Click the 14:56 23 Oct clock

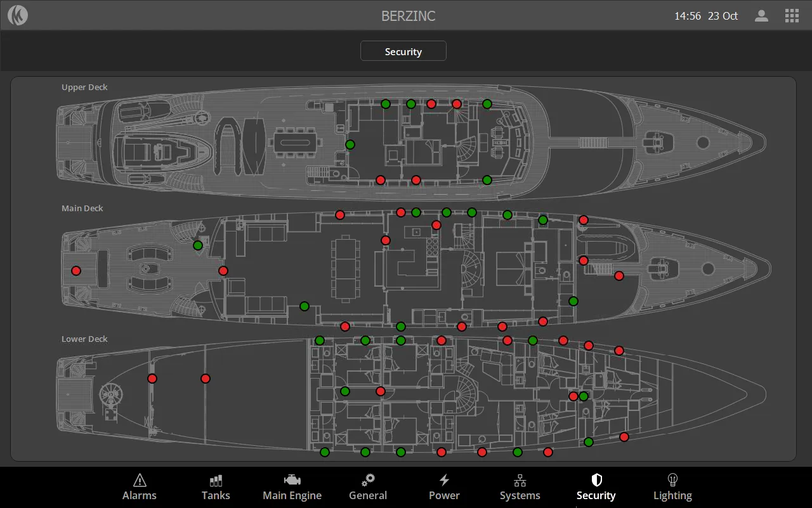tap(706, 16)
